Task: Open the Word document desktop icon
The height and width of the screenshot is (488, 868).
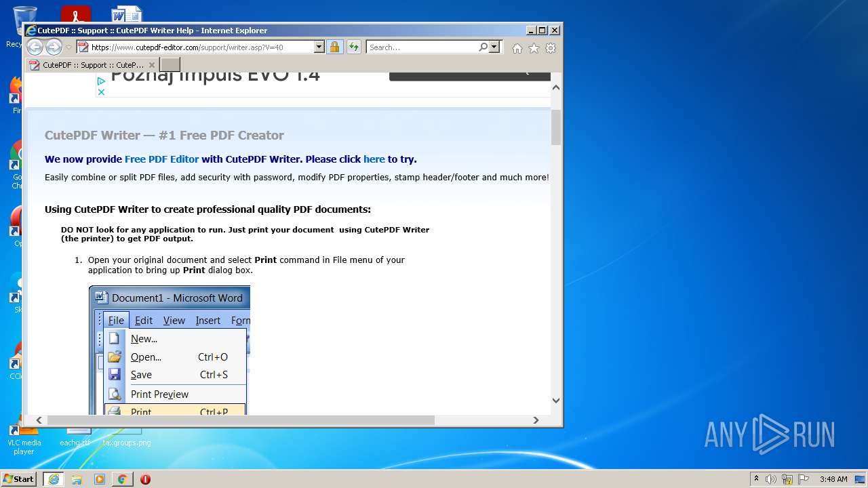Action: tap(127, 14)
